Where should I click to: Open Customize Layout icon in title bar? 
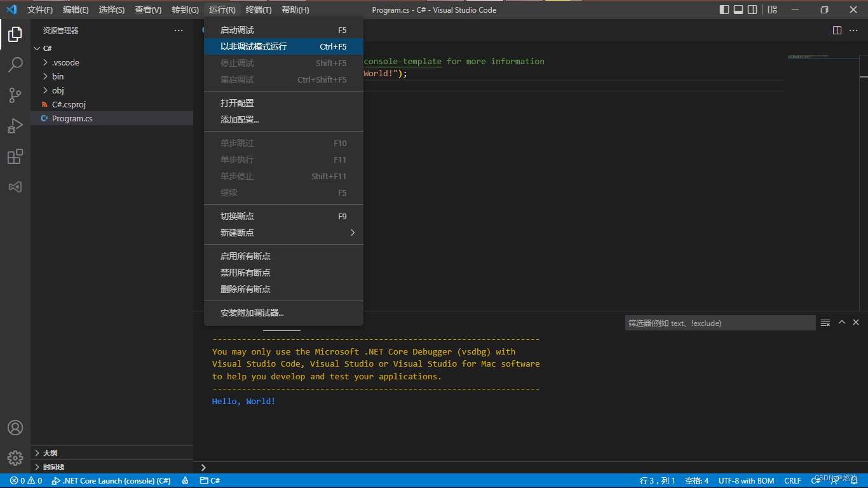point(772,10)
